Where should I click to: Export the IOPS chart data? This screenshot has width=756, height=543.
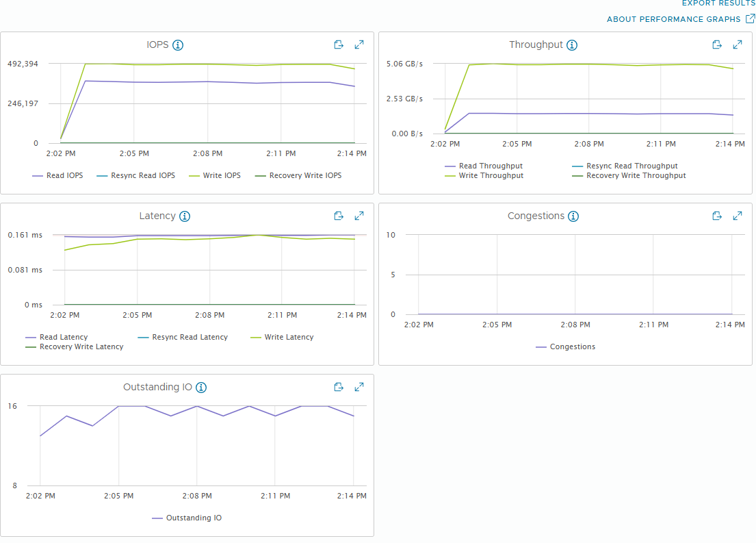339,45
